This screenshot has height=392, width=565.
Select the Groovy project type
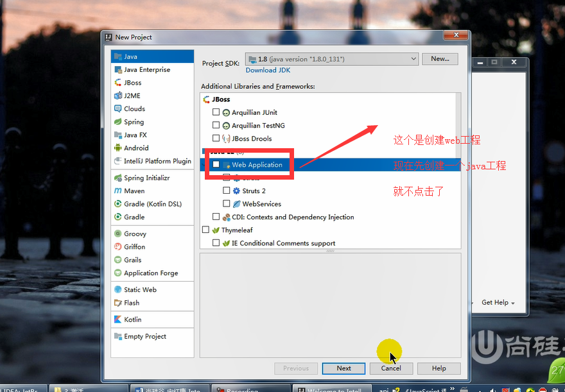click(152, 234)
